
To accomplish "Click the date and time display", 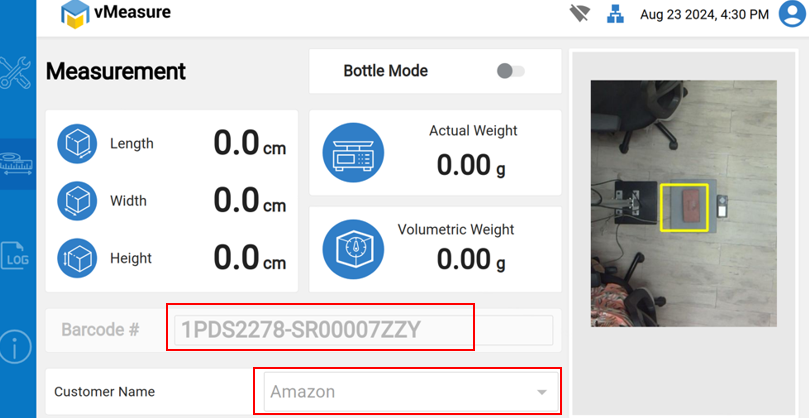I will click(x=704, y=14).
